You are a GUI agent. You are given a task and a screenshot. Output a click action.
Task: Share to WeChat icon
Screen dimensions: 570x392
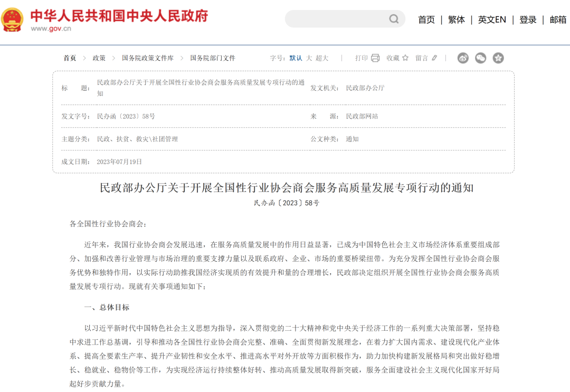point(481,58)
